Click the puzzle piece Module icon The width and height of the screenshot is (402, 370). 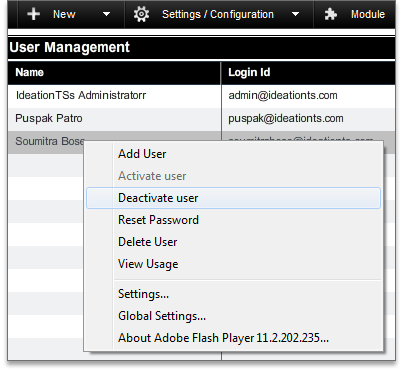point(331,14)
